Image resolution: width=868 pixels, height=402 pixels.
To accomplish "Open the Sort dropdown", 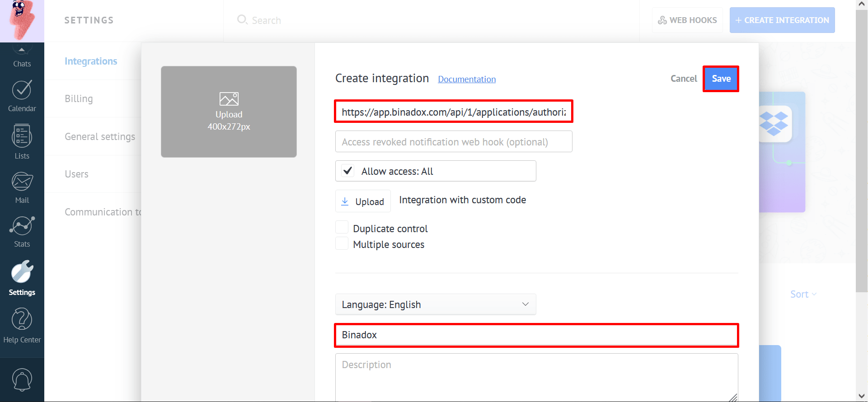I will click(x=803, y=294).
